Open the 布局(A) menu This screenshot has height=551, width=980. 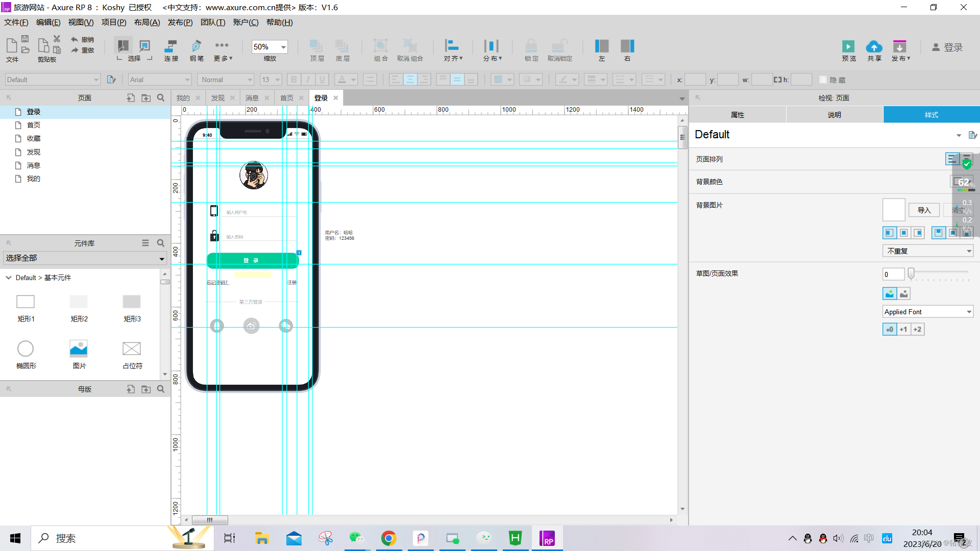pyautogui.click(x=147, y=22)
